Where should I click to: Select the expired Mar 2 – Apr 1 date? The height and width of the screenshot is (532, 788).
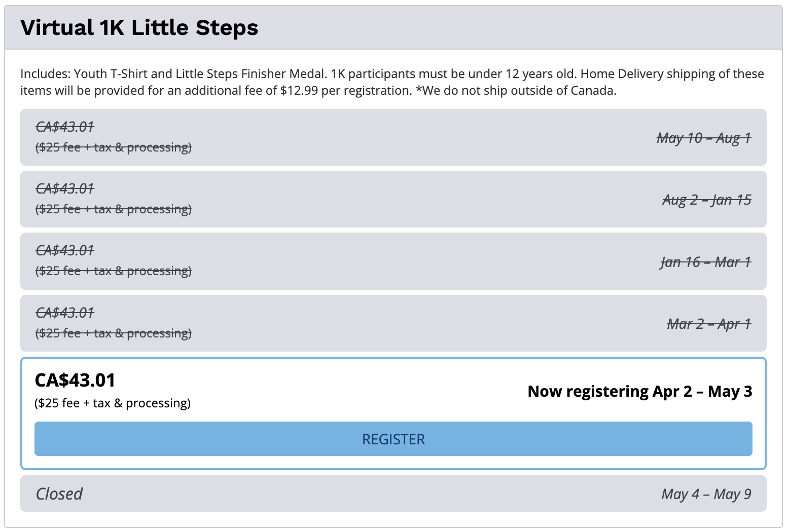click(x=709, y=324)
